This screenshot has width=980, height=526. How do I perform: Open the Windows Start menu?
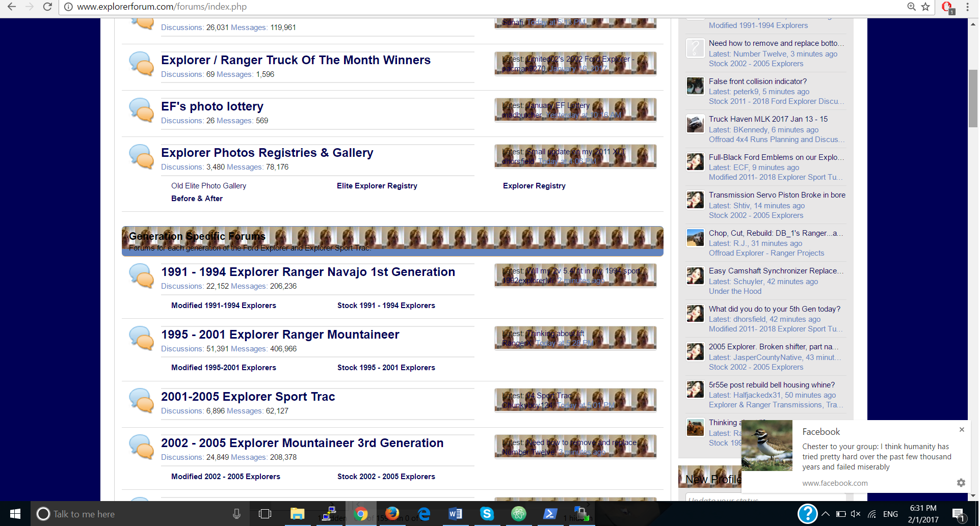coord(15,514)
